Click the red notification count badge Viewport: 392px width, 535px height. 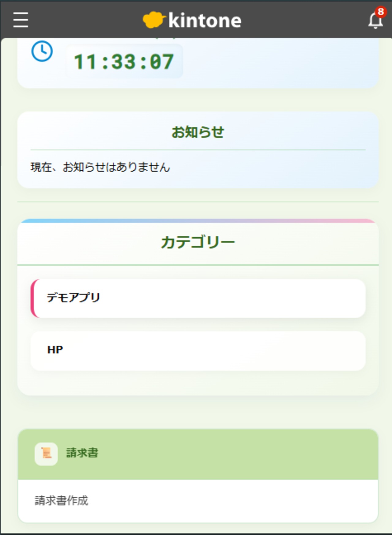click(x=381, y=12)
